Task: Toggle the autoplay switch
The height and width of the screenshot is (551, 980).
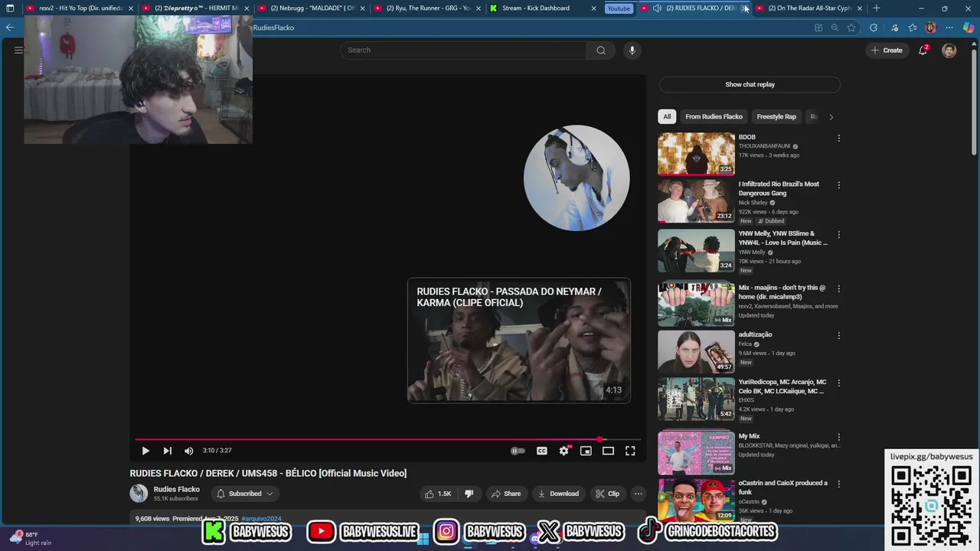Action: tap(518, 451)
